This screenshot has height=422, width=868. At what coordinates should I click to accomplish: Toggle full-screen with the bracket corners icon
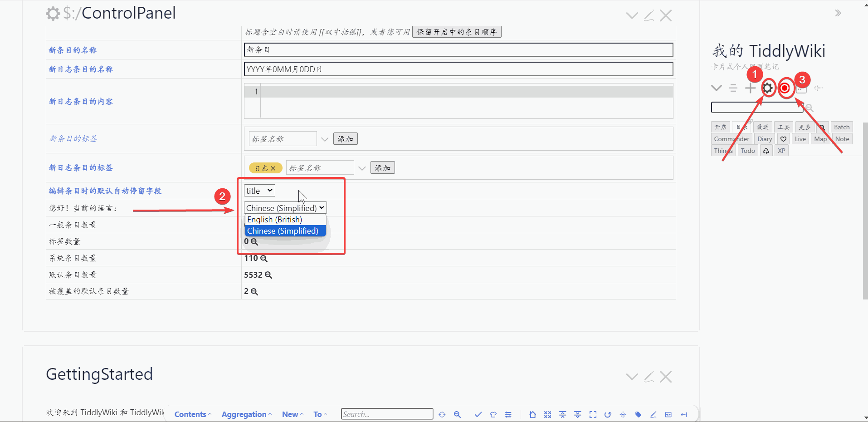(593, 414)
